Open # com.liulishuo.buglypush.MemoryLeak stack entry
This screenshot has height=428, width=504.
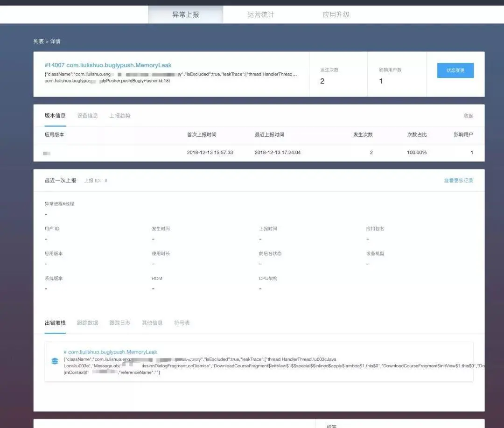(110, 352)
